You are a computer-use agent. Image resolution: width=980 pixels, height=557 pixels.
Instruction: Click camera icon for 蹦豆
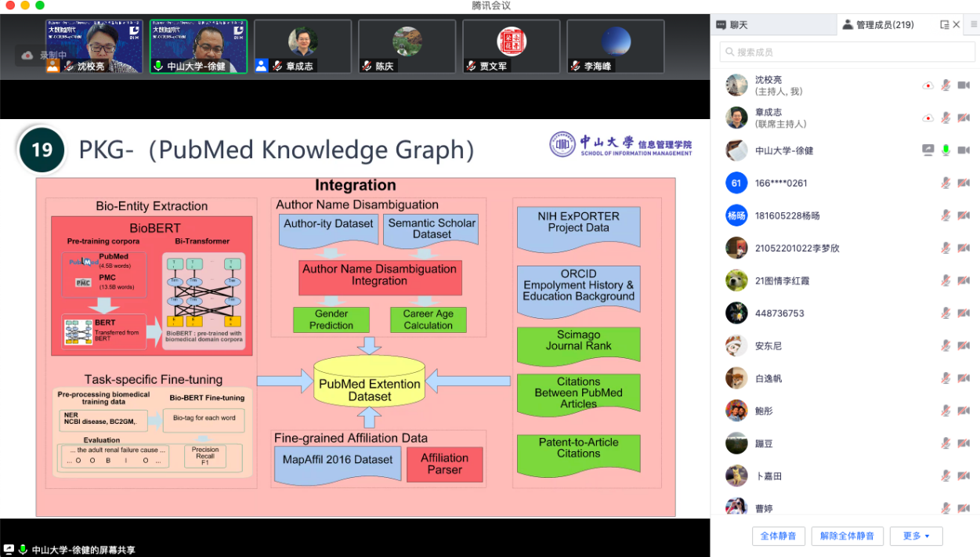964,443
